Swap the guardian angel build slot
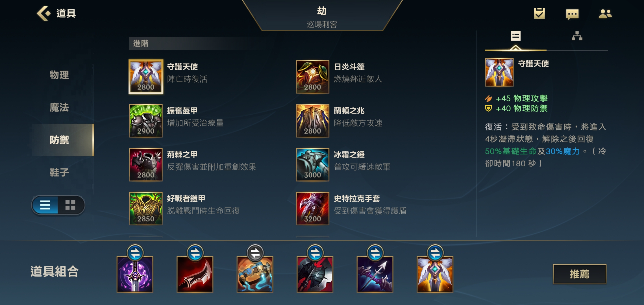Viewport: 644px width, 305px height. pyautogui.click(x=435, y=252)
